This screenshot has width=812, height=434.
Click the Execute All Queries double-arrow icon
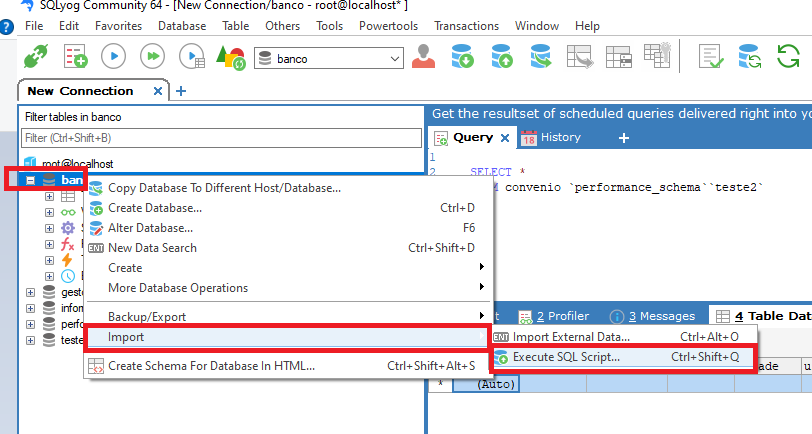(152, 57)
